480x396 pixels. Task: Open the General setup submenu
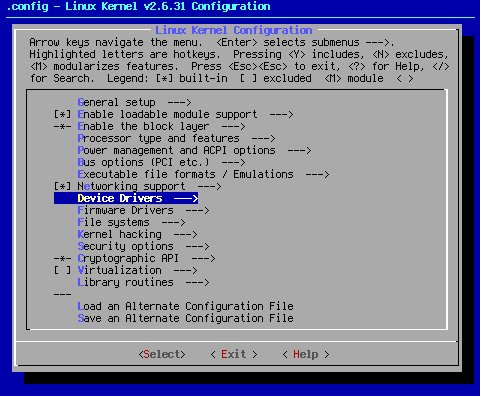tap(134, 102)
